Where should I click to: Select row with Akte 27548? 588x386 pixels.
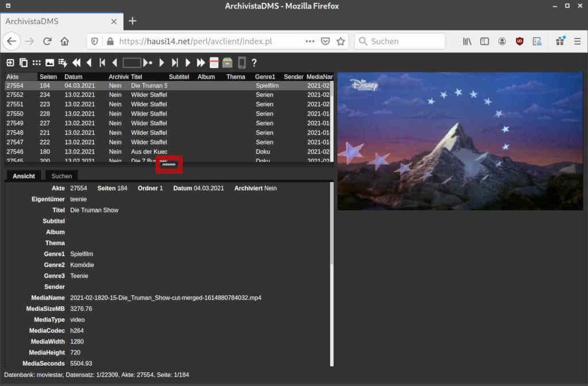(x=167, y=133)
